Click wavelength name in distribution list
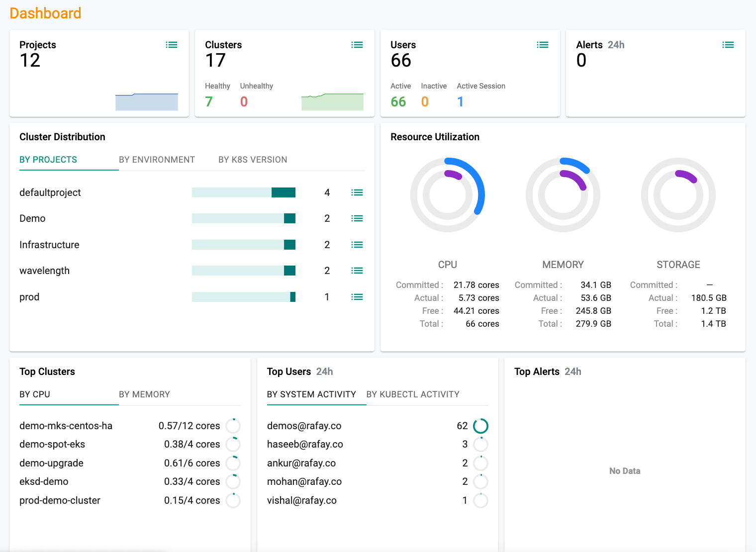 coord(44,271)
